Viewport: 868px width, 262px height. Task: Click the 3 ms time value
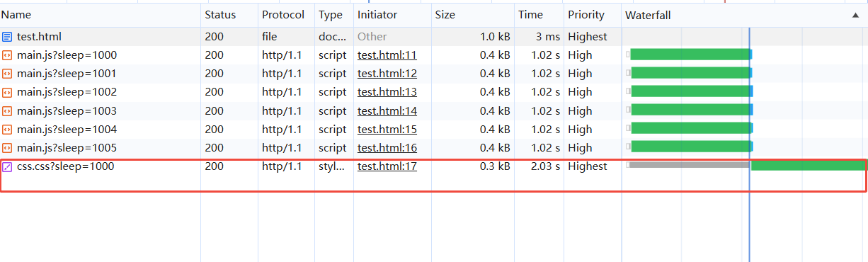click(547, 37)
